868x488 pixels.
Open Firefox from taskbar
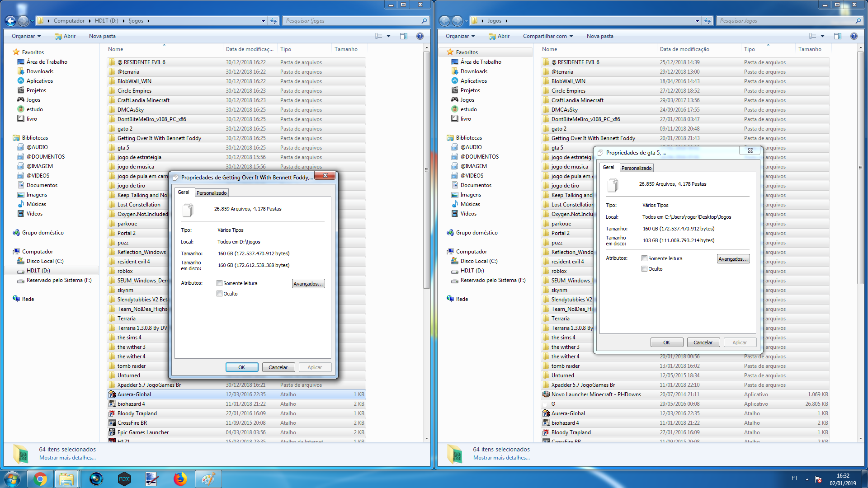(180, 479)
